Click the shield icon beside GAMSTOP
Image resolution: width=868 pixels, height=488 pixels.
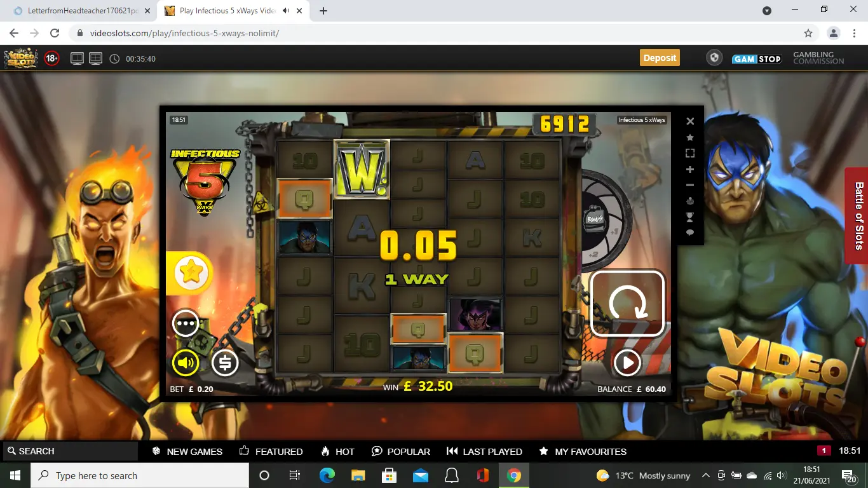point(714,58)
